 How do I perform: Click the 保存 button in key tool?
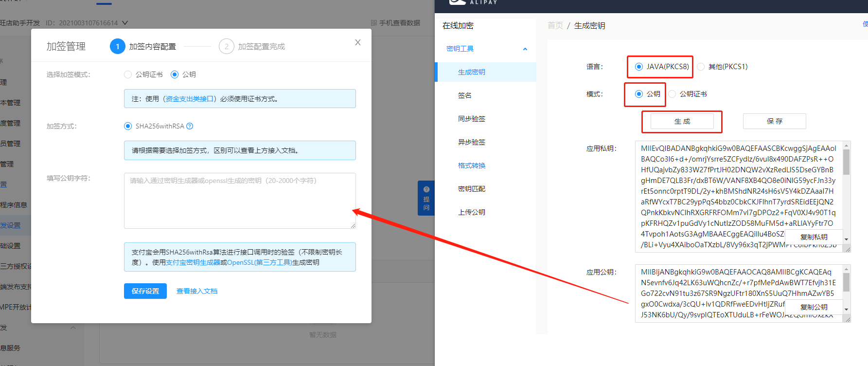(x=775, y=121)
